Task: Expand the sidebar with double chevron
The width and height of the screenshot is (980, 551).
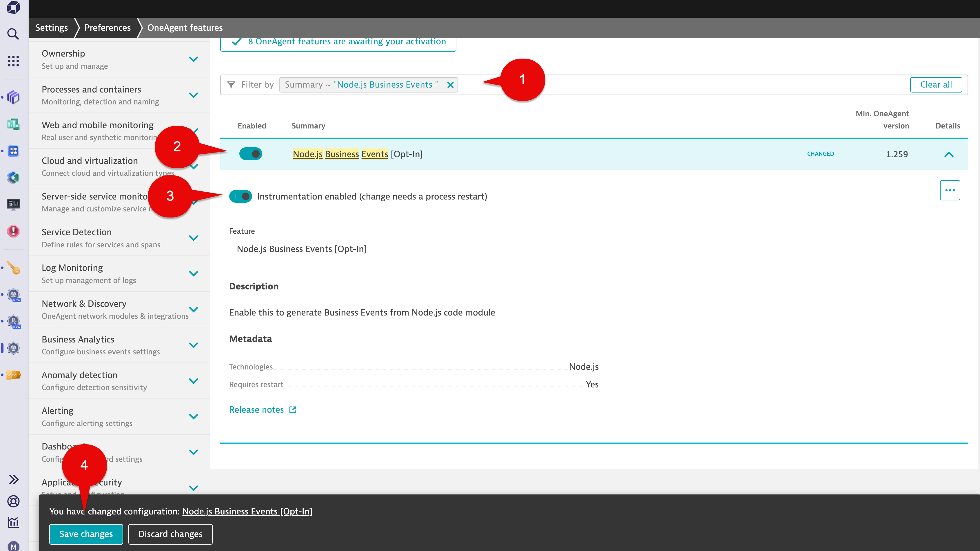Action: point(14,479)
